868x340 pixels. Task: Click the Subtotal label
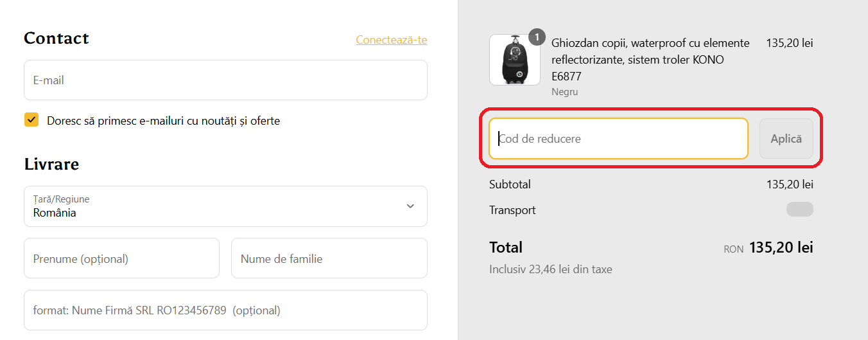[x=510, y=184]
